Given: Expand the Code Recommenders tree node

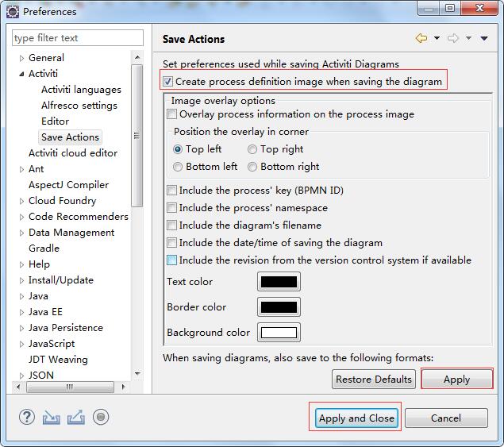Looking at the screenshot, I should [21, 217].
